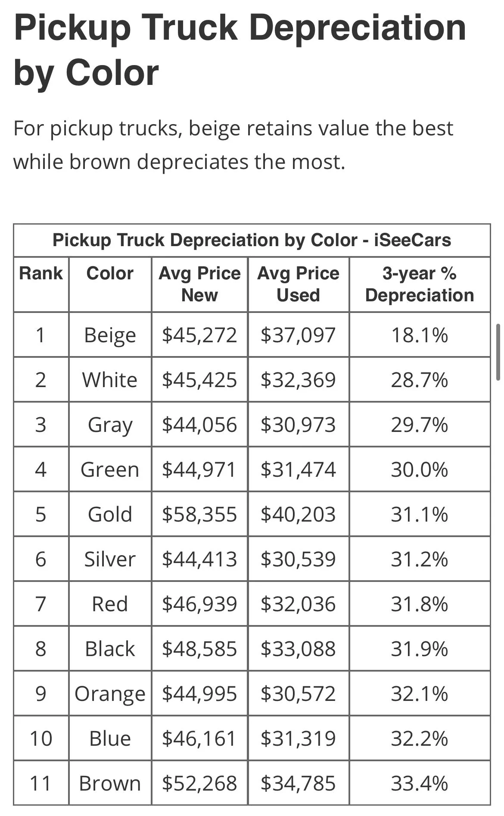
Task: Select the Red color cell
Action: click(110, 604)
